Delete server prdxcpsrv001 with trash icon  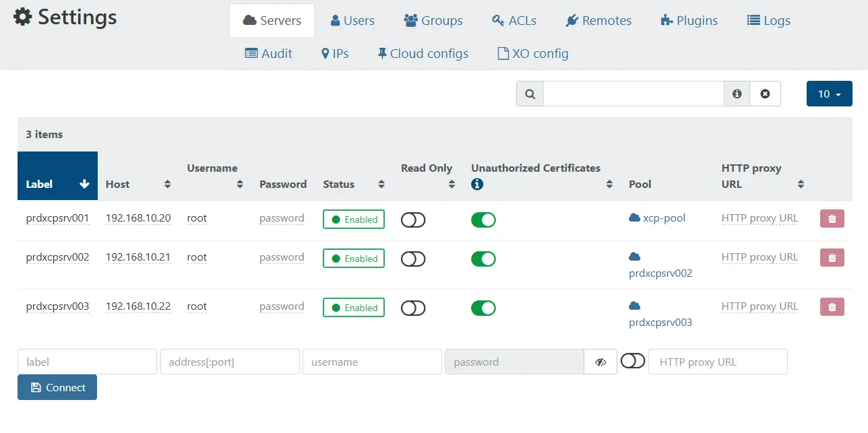click(x=832, y=219)
